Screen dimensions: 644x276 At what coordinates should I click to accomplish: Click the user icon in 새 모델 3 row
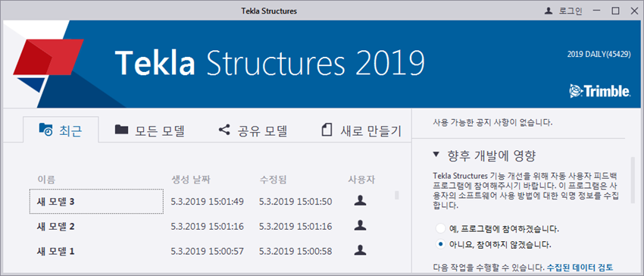point(360,200)
